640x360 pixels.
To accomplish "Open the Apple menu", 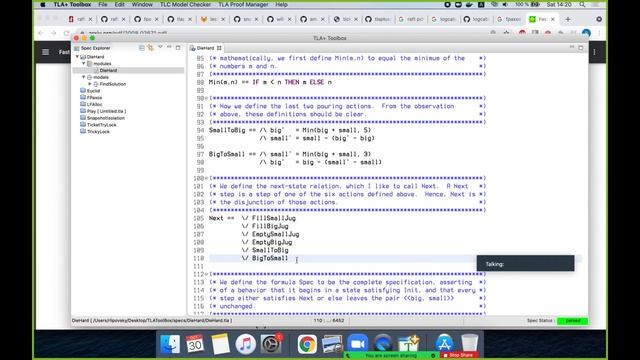I will pos(43,4).
